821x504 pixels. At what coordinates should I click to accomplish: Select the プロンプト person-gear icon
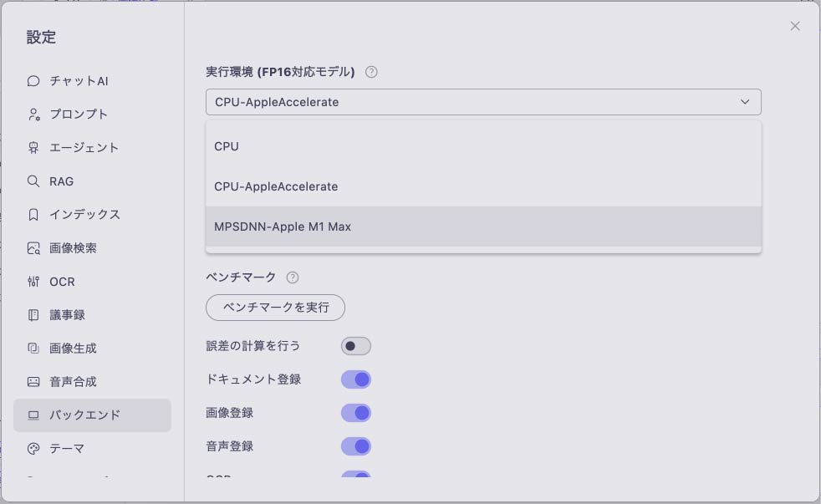[33, 115]
